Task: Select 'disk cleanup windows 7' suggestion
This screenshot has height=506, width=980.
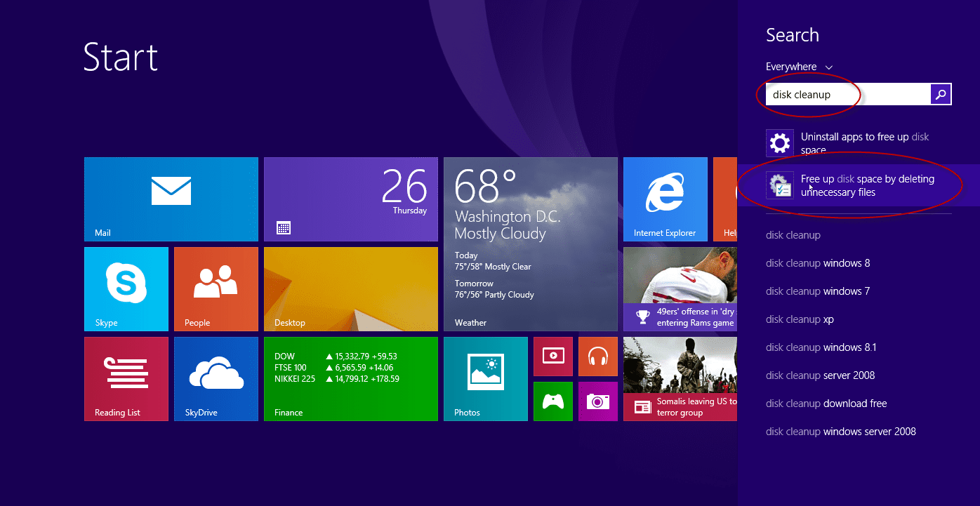Action: point(818,291)
